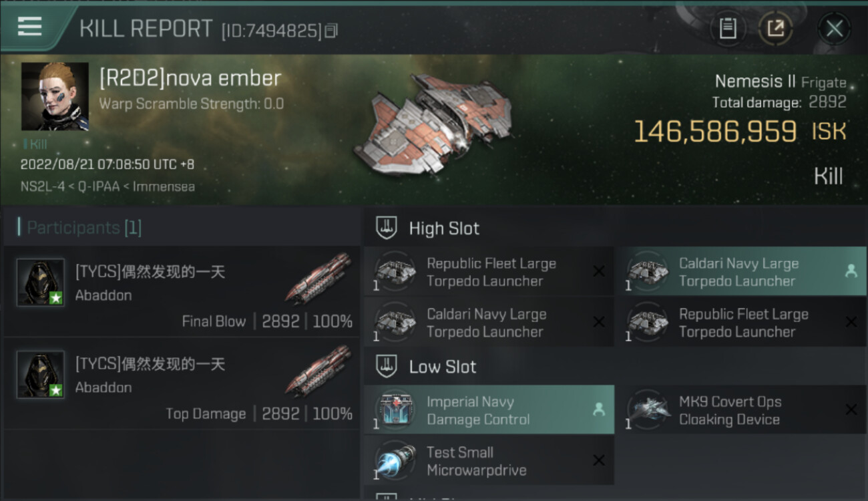
Task: Select highlighted Caldari Navy Large Torpedo Launcher
Action: (740, 272)
